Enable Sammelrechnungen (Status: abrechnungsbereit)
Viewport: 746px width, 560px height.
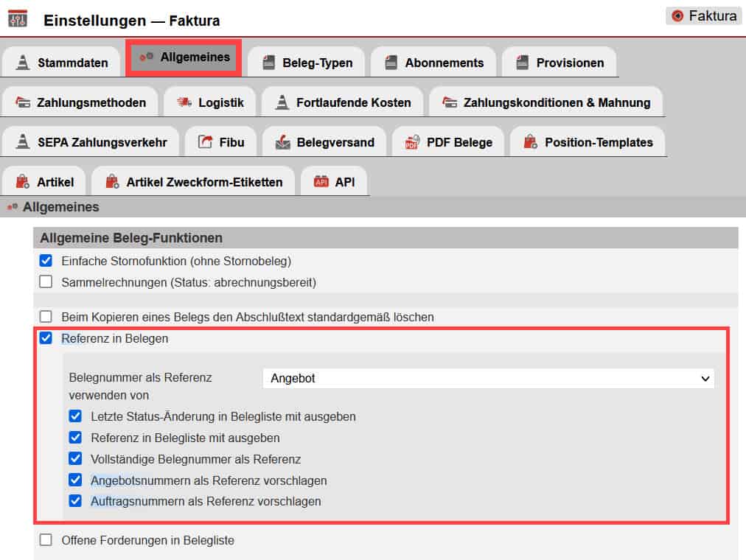[x=46, y=281]
